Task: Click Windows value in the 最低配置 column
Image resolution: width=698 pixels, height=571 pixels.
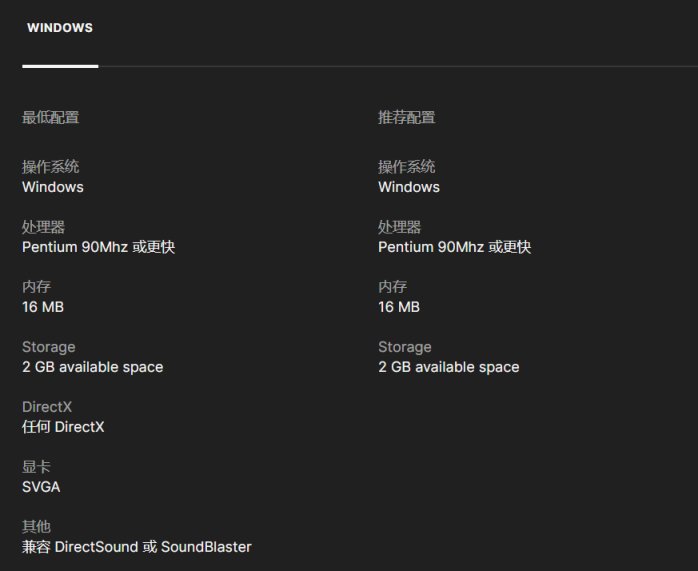Action: (53, 187)
